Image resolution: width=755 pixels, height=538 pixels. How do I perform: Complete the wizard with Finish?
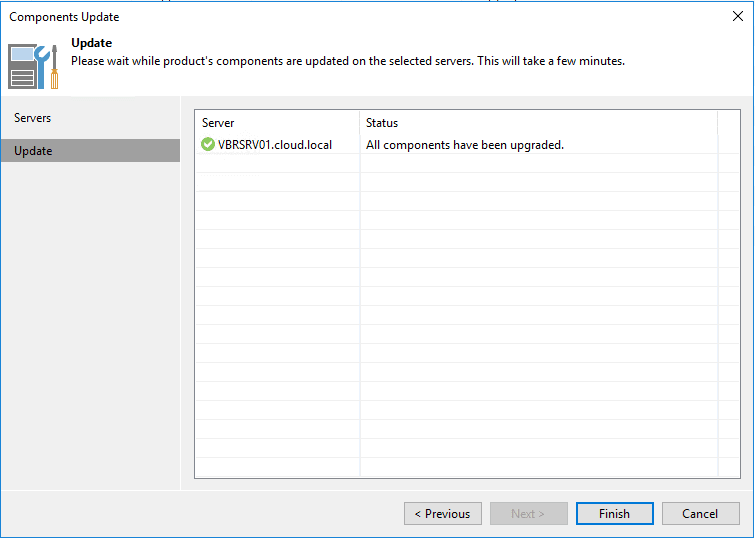pos(614,513)
